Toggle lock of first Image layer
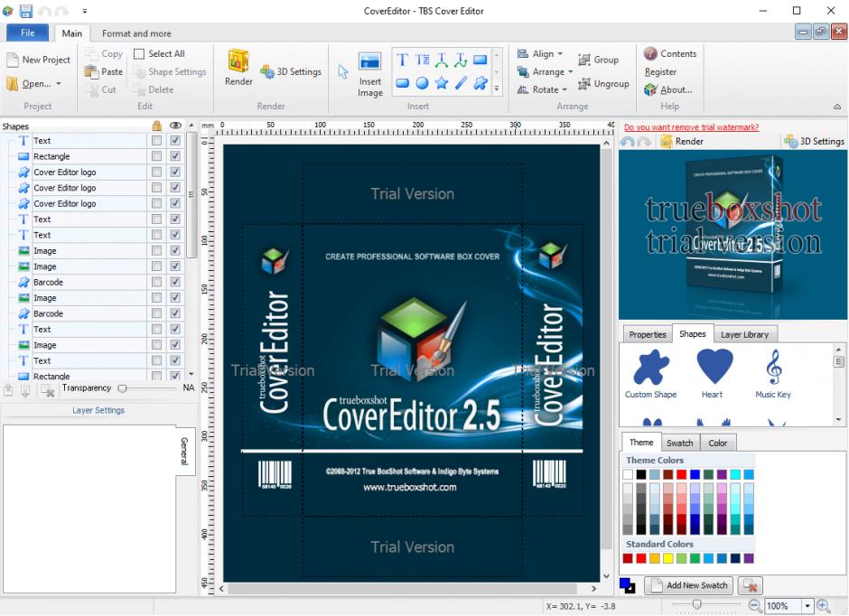The image size is (849, 616). pos(156,250)
